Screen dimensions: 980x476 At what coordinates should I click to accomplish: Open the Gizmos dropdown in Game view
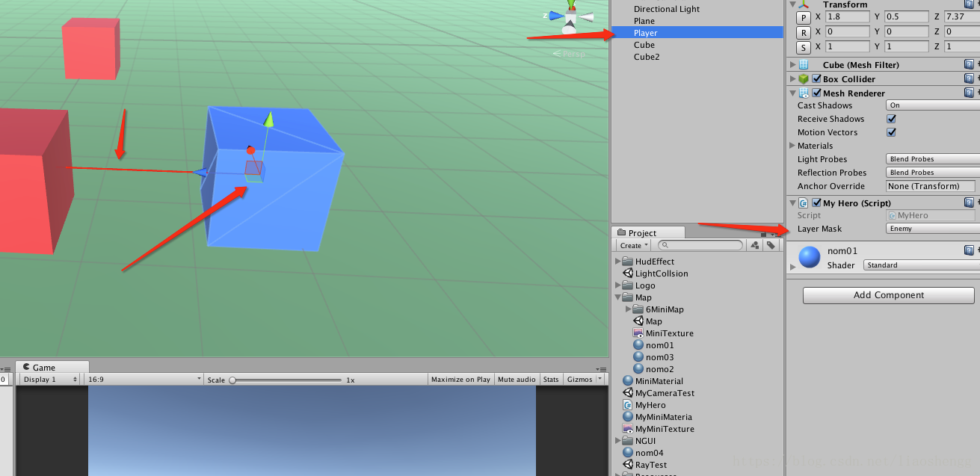[x=583, y=380]
